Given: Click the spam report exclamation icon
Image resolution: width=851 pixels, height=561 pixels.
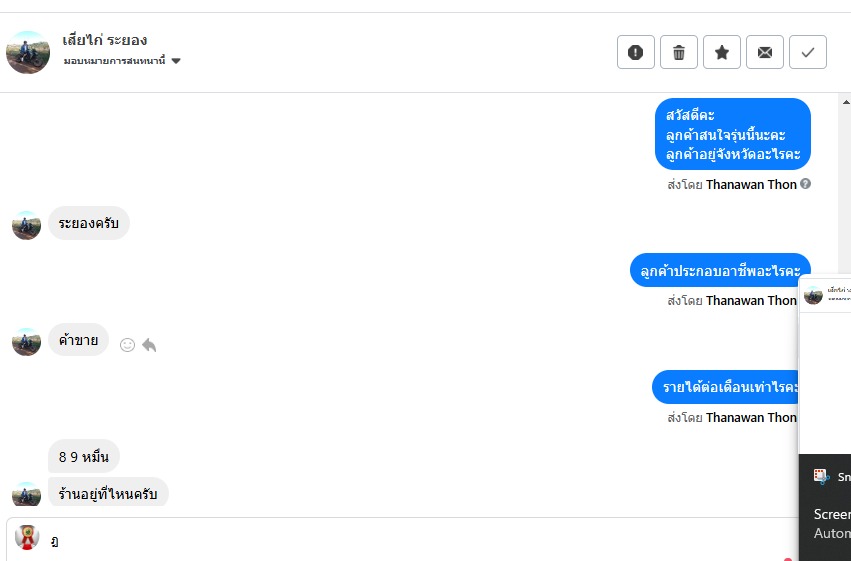Looking at the screenshot, I should 636,52.
